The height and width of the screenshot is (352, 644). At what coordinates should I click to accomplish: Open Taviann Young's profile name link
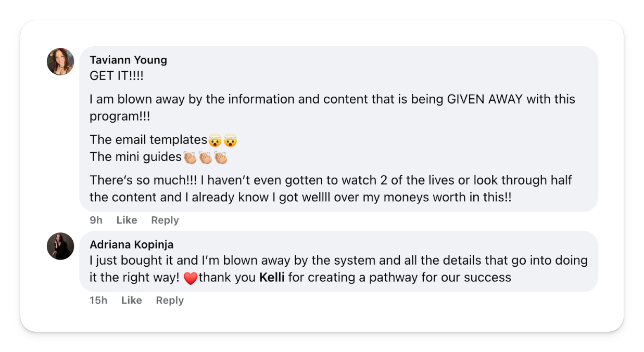128,60
